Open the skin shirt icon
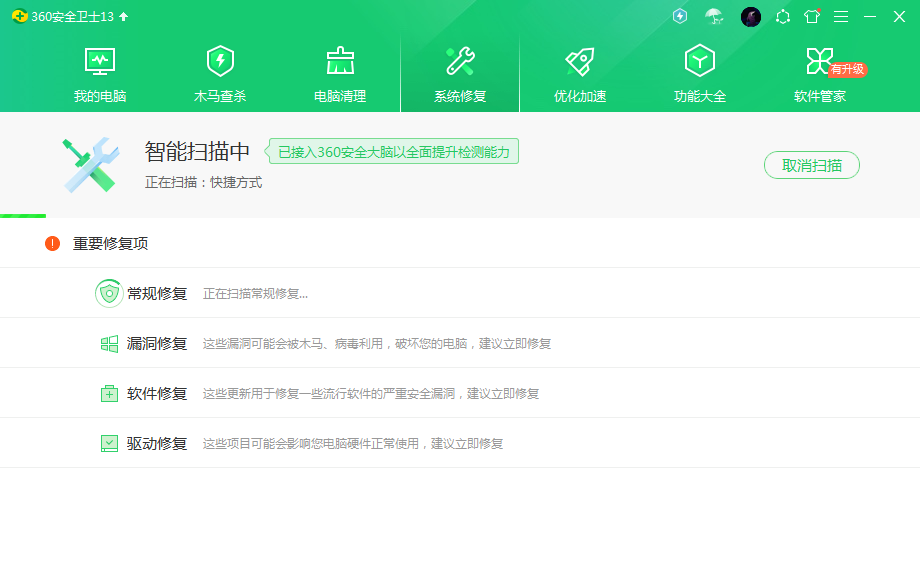The width and height of the screenshot is (920, 580). [x=812, y=16]
